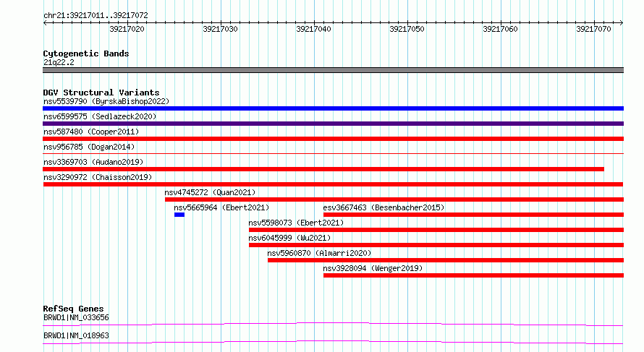
Task: Select the red nsv587480 variant bar
Action: (333, 139)
